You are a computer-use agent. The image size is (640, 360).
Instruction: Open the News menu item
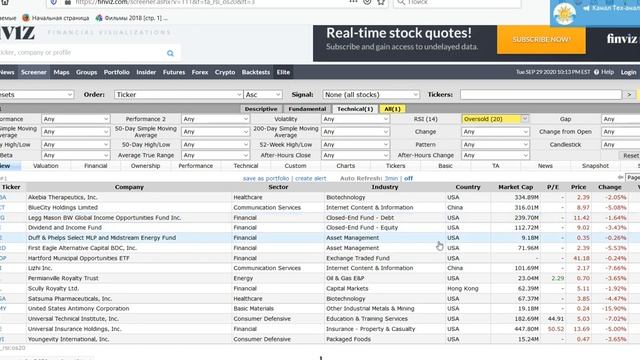tap(7, 72)
